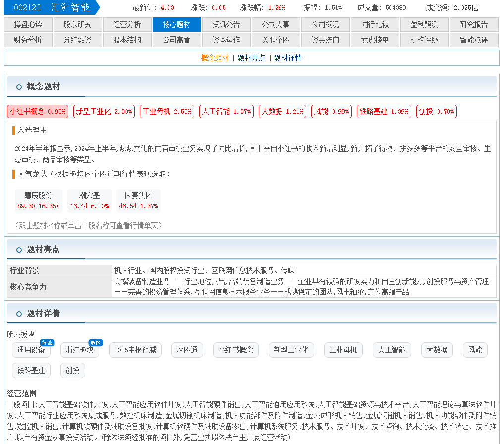Open 机构评级 tab
The height and width of the screenshot is (444, 504).
(424, 40)
